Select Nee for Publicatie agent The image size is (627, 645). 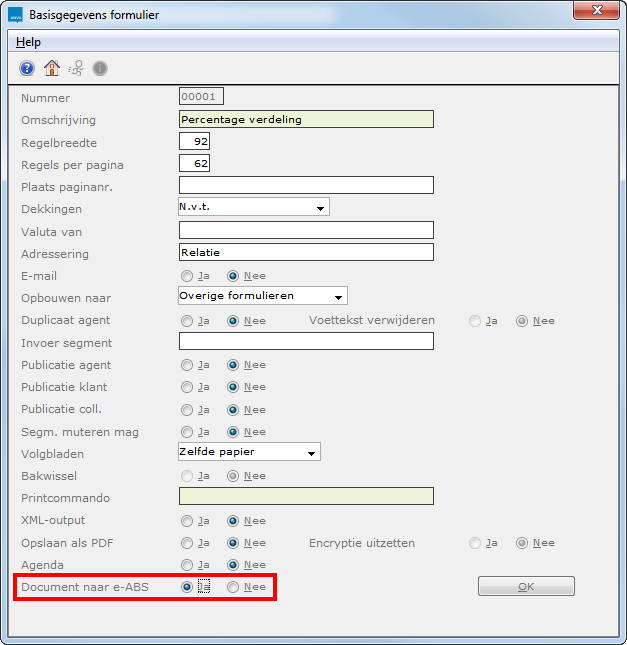(x=233, y=365)
